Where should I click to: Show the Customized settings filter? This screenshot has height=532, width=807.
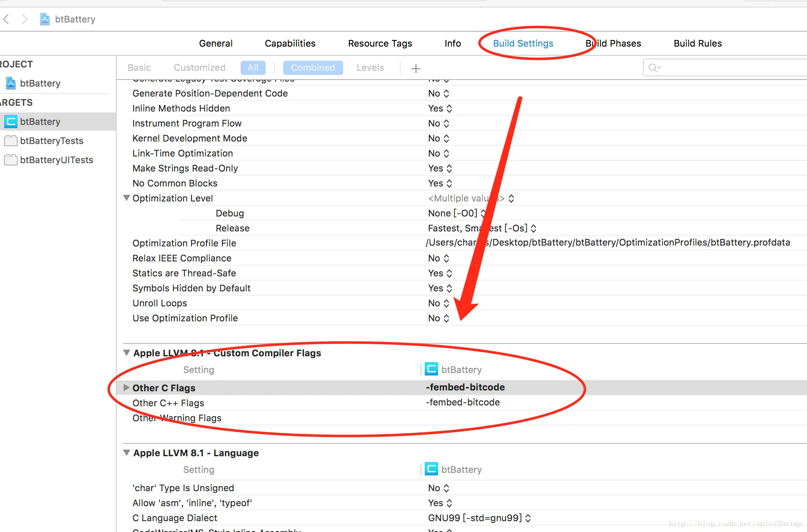click(x=199, y=68)
